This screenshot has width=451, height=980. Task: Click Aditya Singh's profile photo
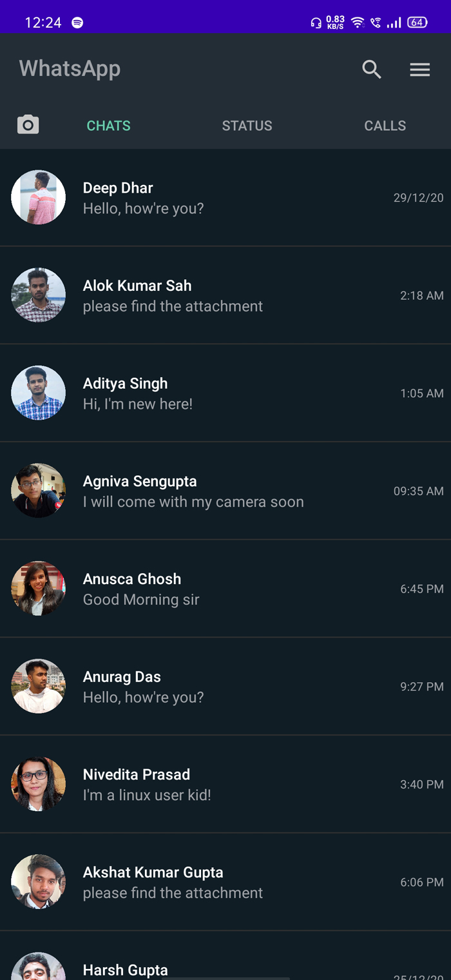(x=38, y=393)
